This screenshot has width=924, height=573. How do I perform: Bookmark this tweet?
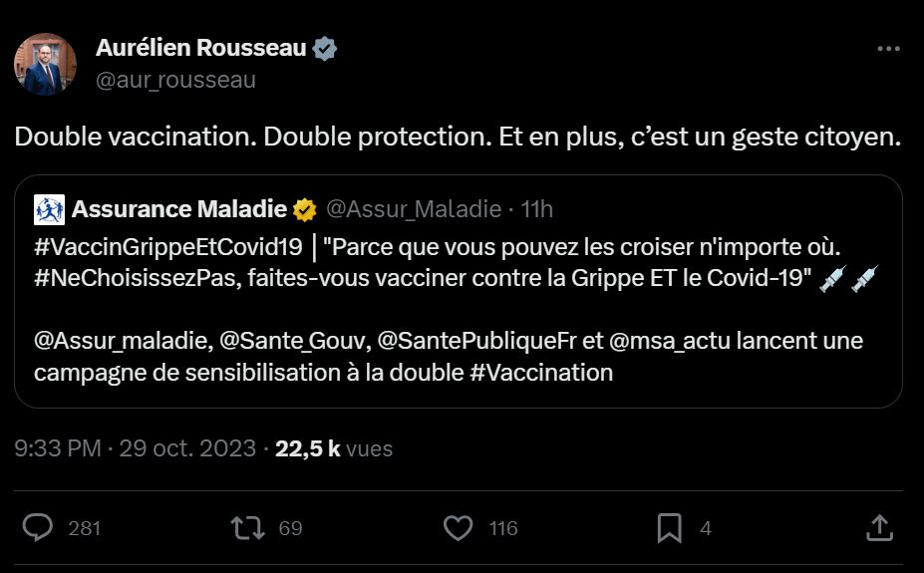(669, 527)
